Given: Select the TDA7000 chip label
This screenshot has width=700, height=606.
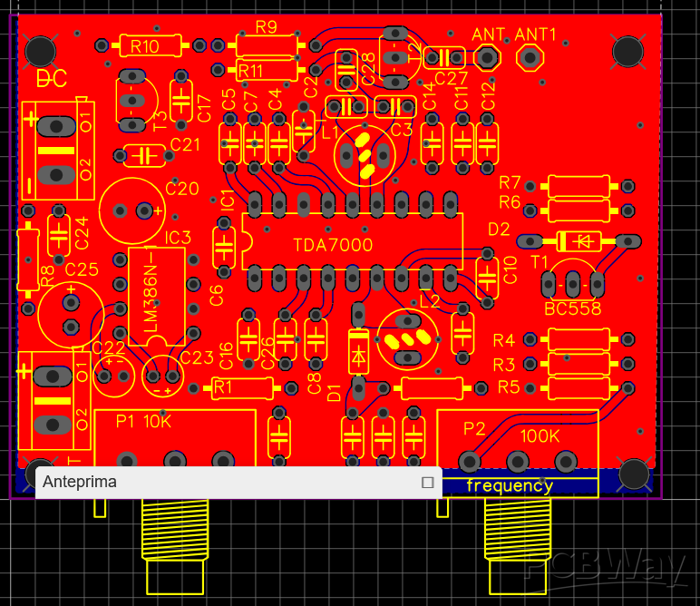Looking at the screenshot, I should click(332, 245).
